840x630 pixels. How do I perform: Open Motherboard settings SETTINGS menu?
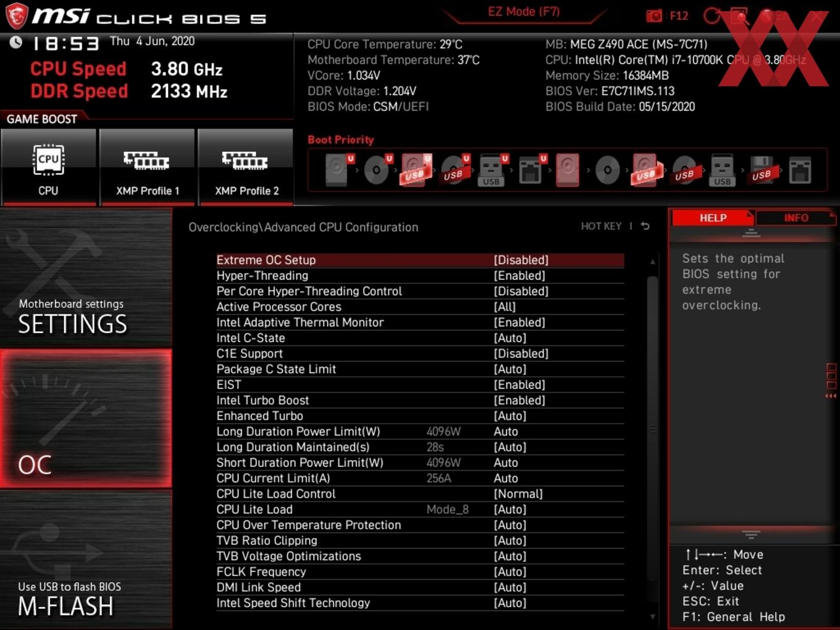pos(86,278)
